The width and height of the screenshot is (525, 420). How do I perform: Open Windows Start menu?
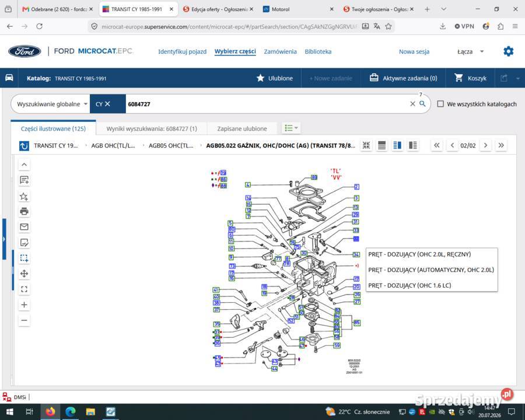[9, 411]
